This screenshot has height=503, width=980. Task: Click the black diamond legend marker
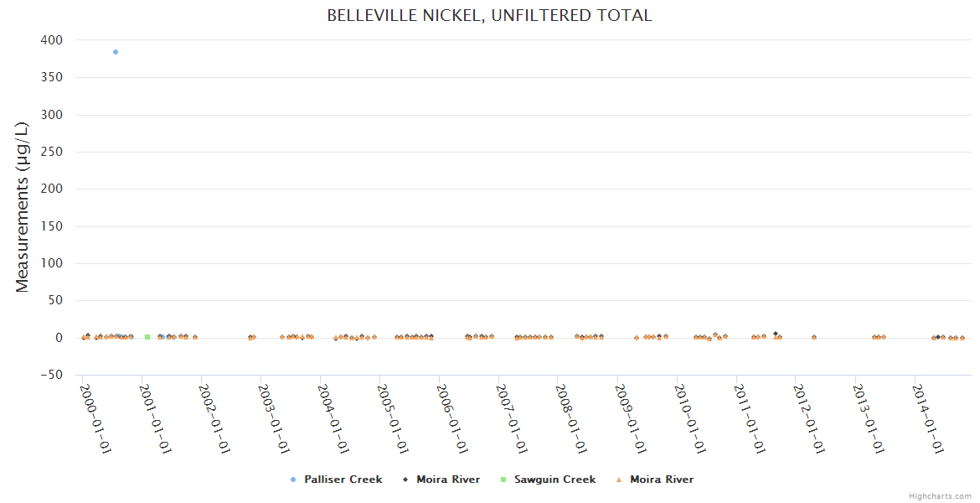[x=405, y=480]
